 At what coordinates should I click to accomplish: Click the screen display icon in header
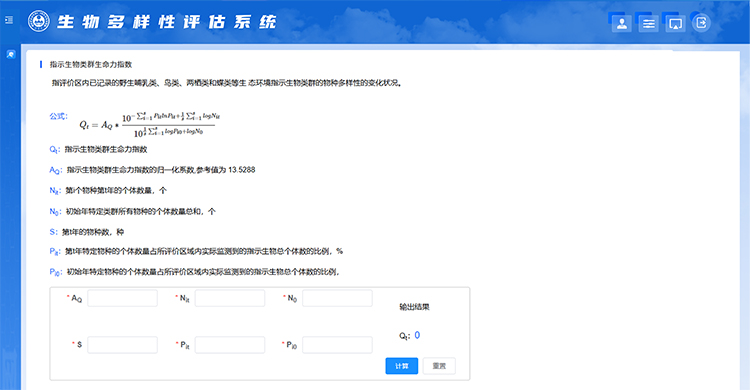click(x=675, y=23)
